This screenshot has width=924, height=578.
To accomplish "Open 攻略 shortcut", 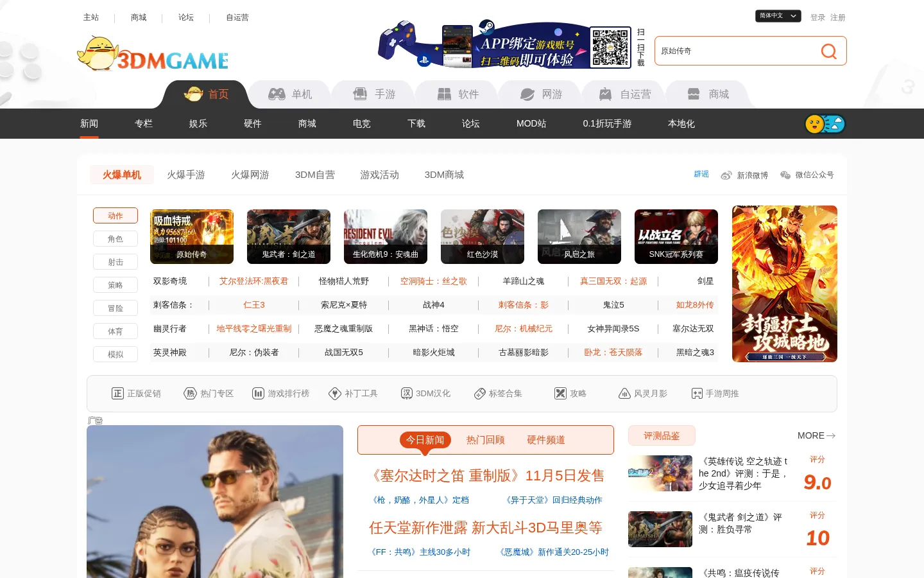I will coord(570,394).
